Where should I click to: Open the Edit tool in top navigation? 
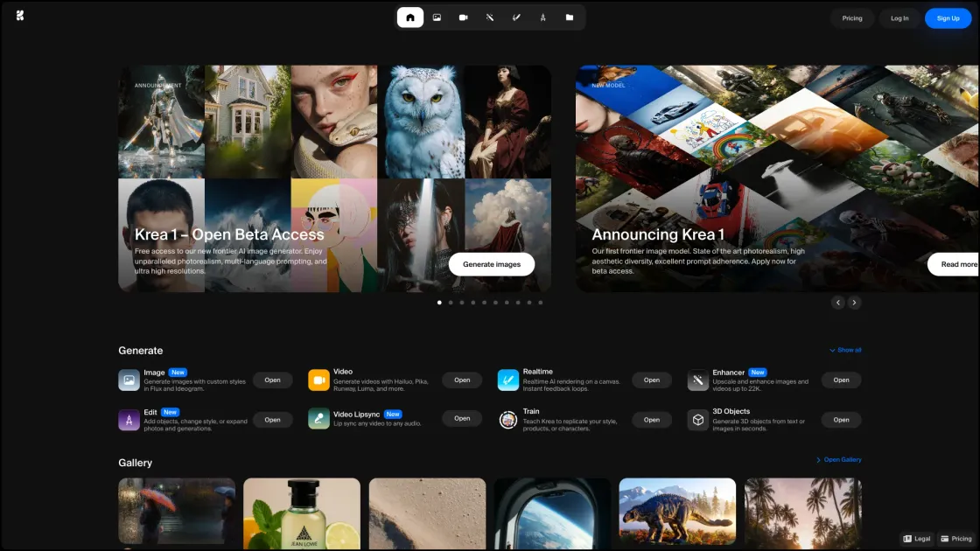click(543, 17)
